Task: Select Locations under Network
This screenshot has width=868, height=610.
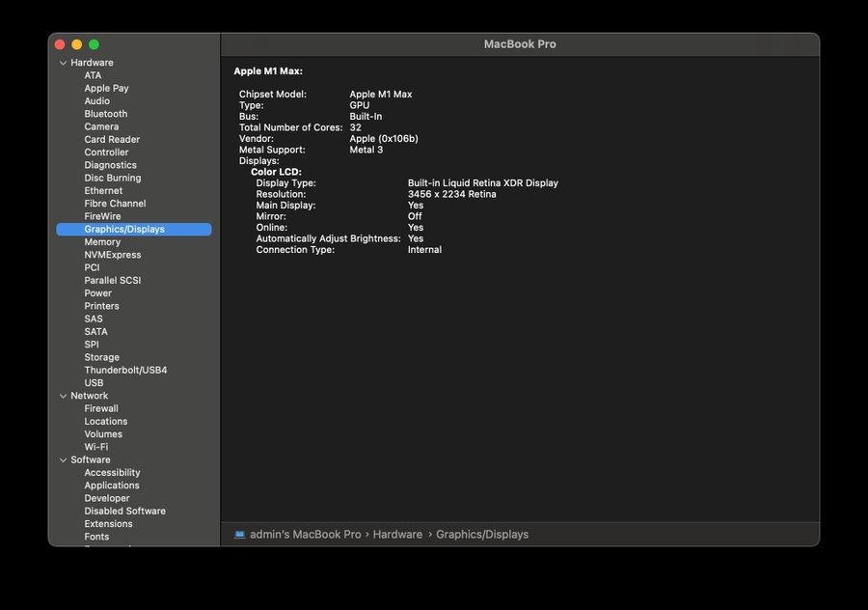Action: click(x=106, y=421)
